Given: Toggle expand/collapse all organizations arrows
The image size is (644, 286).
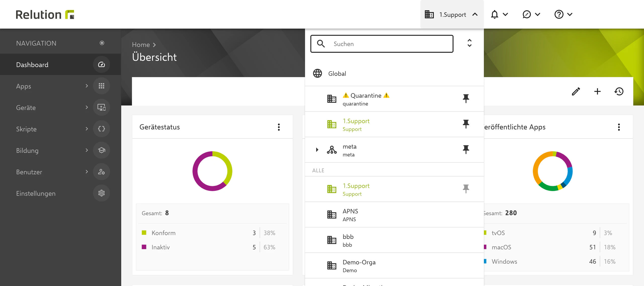Looking at the screenshot, I should click(x=469, y=43).
